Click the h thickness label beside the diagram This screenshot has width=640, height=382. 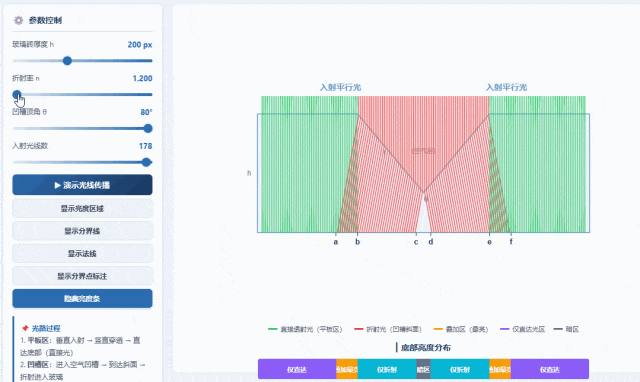pos(249,173)
